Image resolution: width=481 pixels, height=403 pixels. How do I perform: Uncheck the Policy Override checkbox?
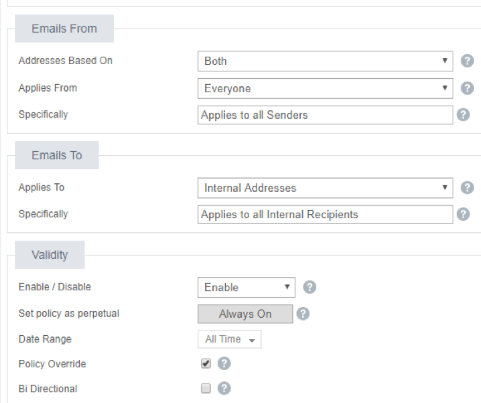click(206, 363)
